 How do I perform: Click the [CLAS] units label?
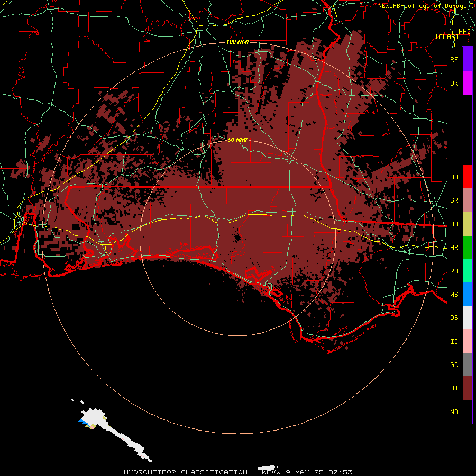pos(447,36)
